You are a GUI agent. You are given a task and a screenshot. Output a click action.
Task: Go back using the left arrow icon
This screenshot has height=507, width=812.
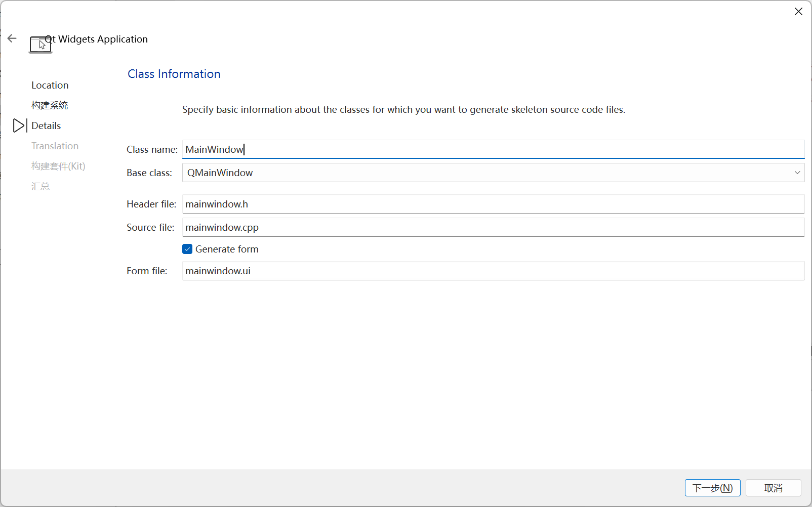(12, 38)
